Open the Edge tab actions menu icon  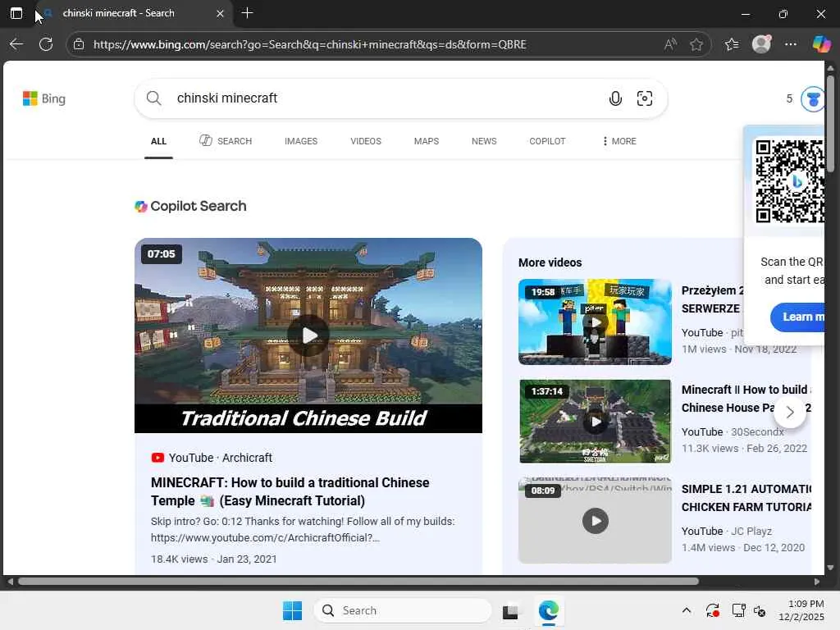(16, 13)
